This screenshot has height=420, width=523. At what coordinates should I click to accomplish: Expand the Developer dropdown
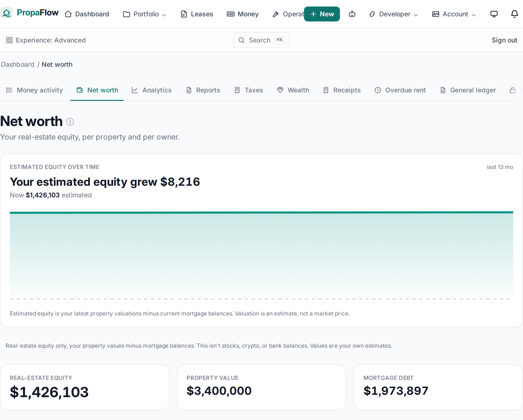(394, 14)
